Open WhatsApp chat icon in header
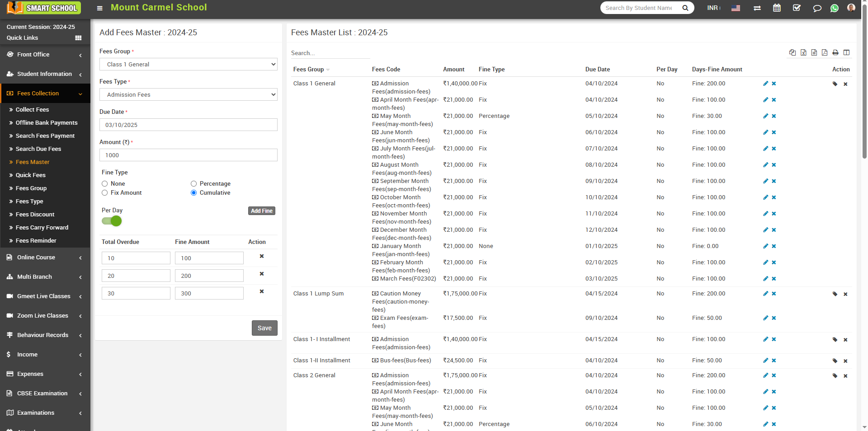The image size is (868, 431). [835, 8]
